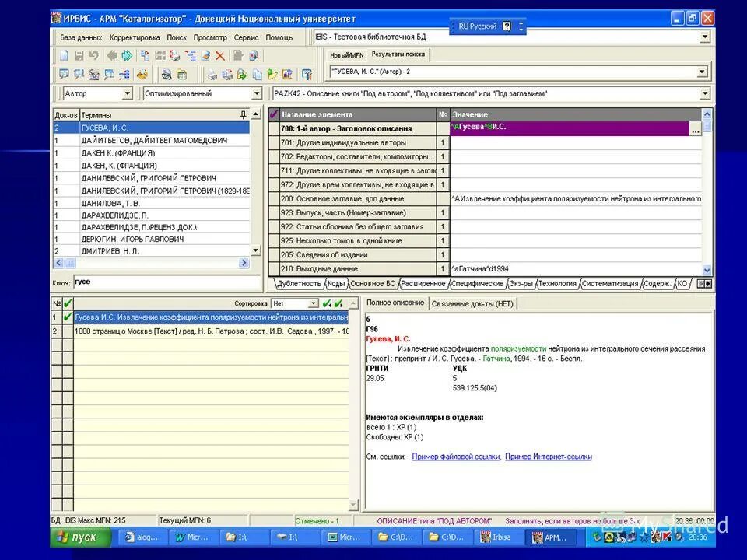The height and width of the screenshot is (560, 747).
Task: Click the printer icon in second row
Action: (x=212, y=75)
